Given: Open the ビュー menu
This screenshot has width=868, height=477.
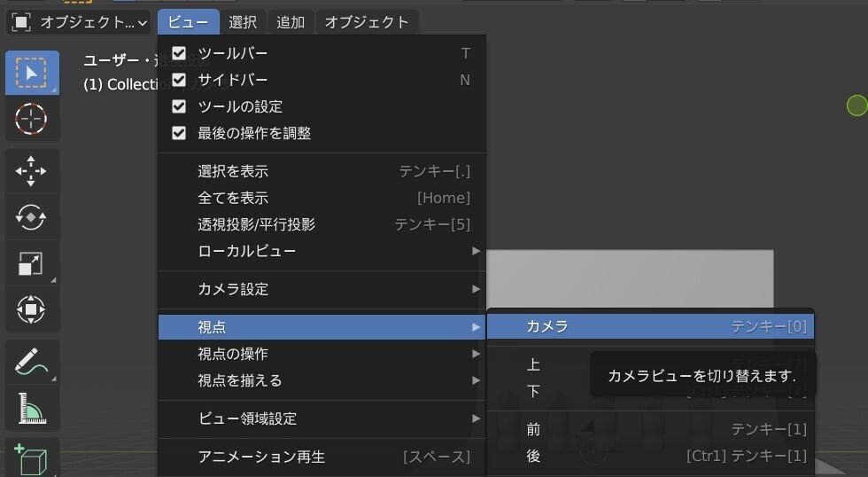Looking at the screenshot, I should point(188,22).
